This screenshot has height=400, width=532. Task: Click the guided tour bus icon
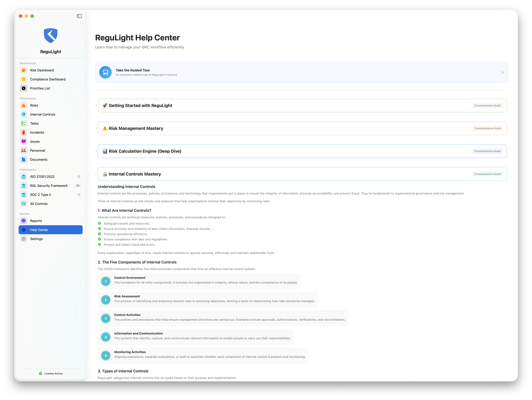[105, 72]
